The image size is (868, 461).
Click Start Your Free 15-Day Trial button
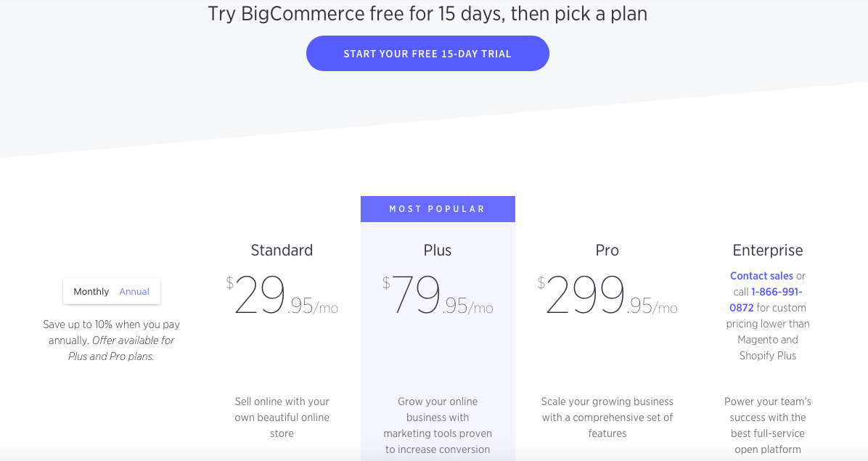click(x=427, y=54)
